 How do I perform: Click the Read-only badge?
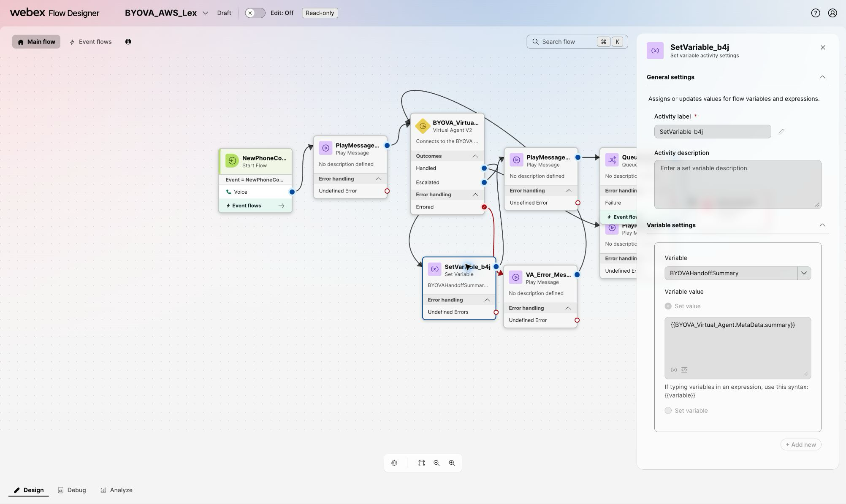tap(320, 13)
